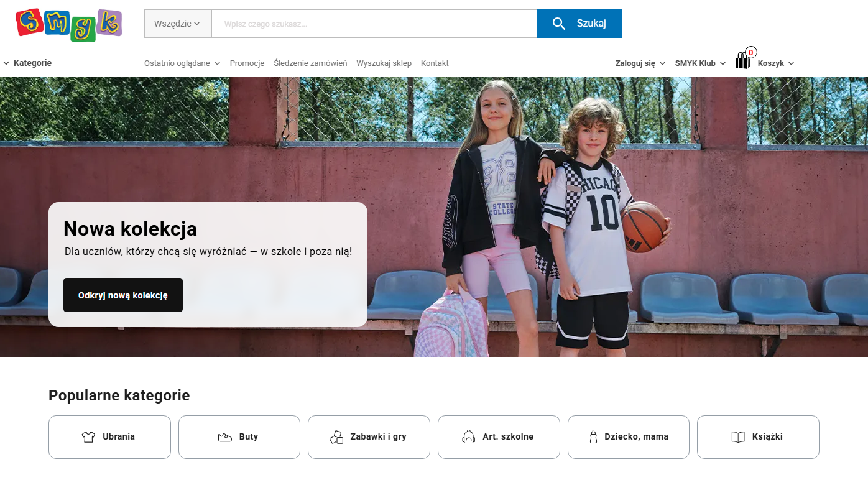Select the Buty category button
This screenshot has height=480, width=868.
(x=239, y=437)
